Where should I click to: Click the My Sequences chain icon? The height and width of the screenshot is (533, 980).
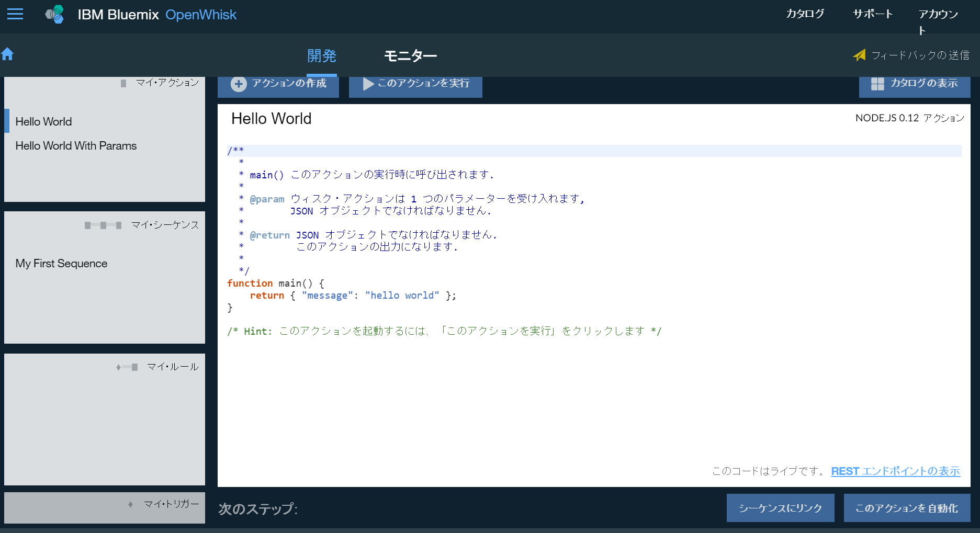point(103,225)
